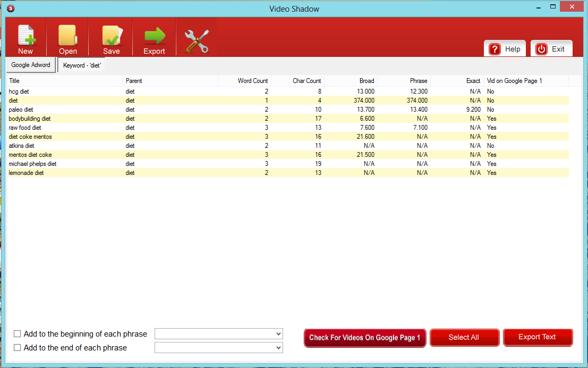Select the 'raw food diet' row title

point(25,127)
